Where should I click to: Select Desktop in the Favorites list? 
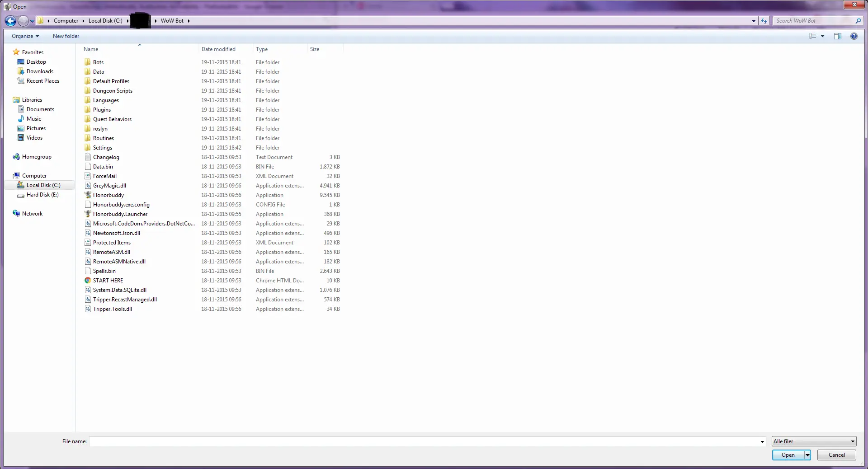[x=36, y=62]
